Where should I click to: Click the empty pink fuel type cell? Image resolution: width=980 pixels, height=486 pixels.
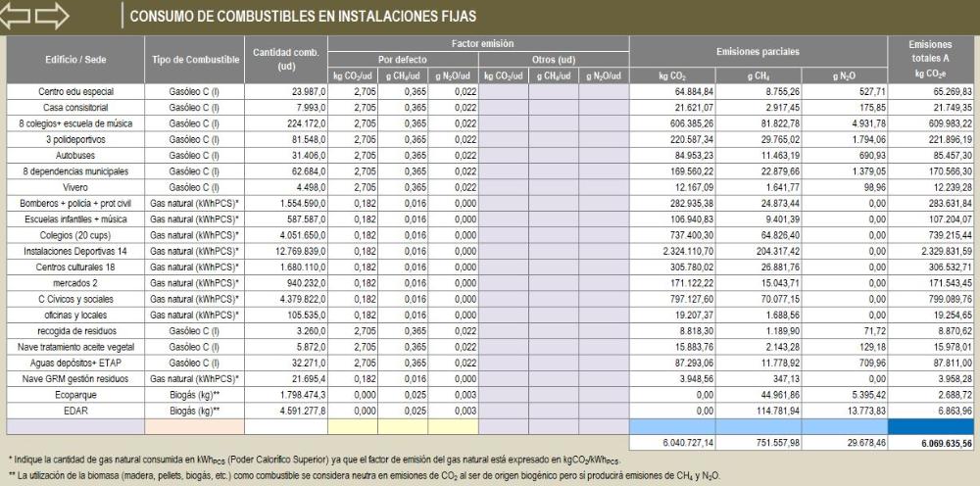194,426
